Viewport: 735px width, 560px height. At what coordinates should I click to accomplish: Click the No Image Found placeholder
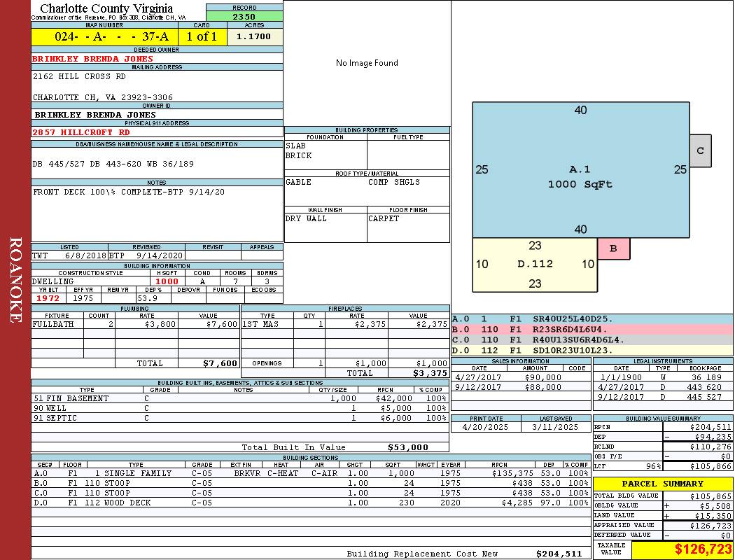367,63
